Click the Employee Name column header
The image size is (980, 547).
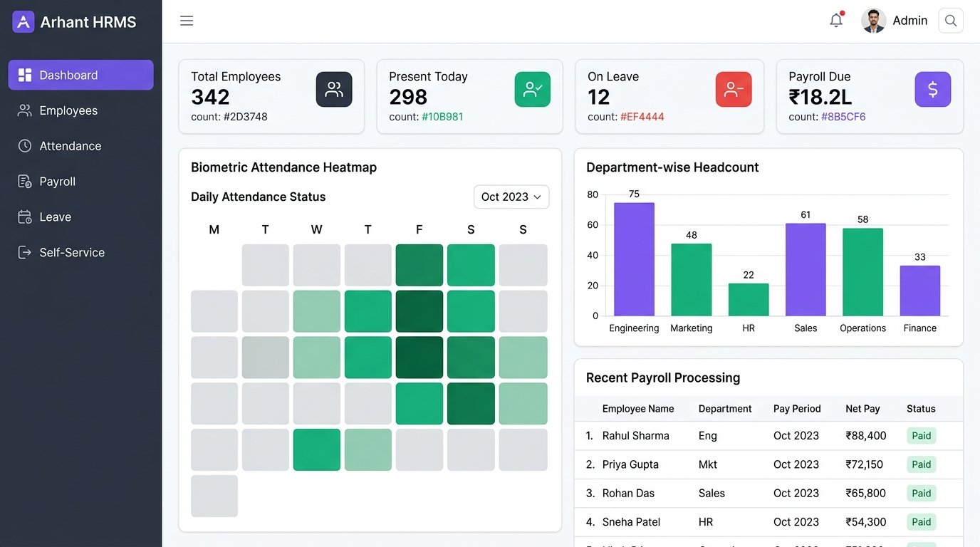[x=638, y=409]
